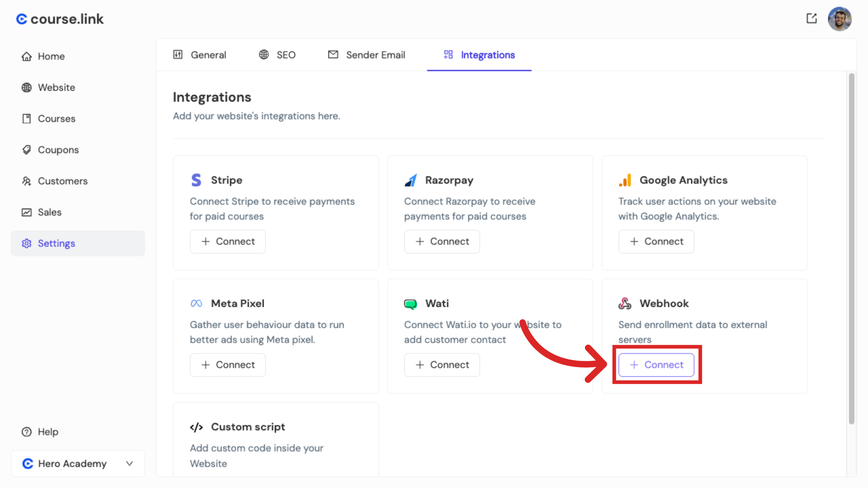Switch to the General settings tab
Image resolution: width=868 pixels, height=488 pixels.
coord(208,55)
